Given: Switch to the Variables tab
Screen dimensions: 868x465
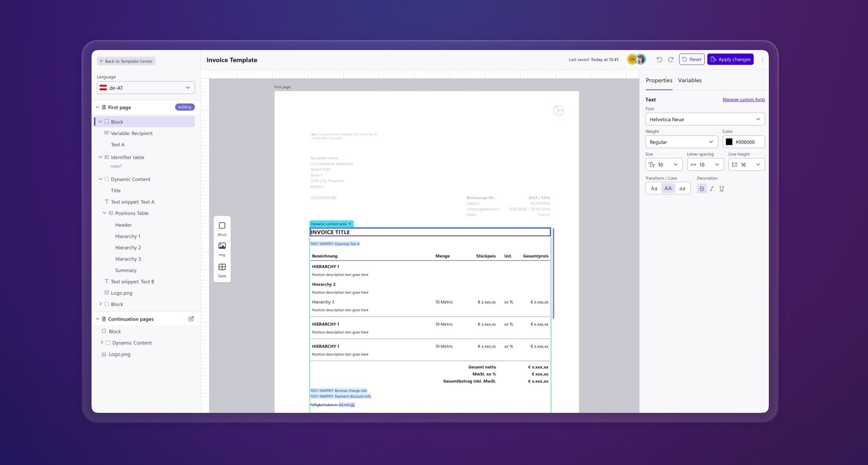Looking at the screenshot, I should click(689, 80).
